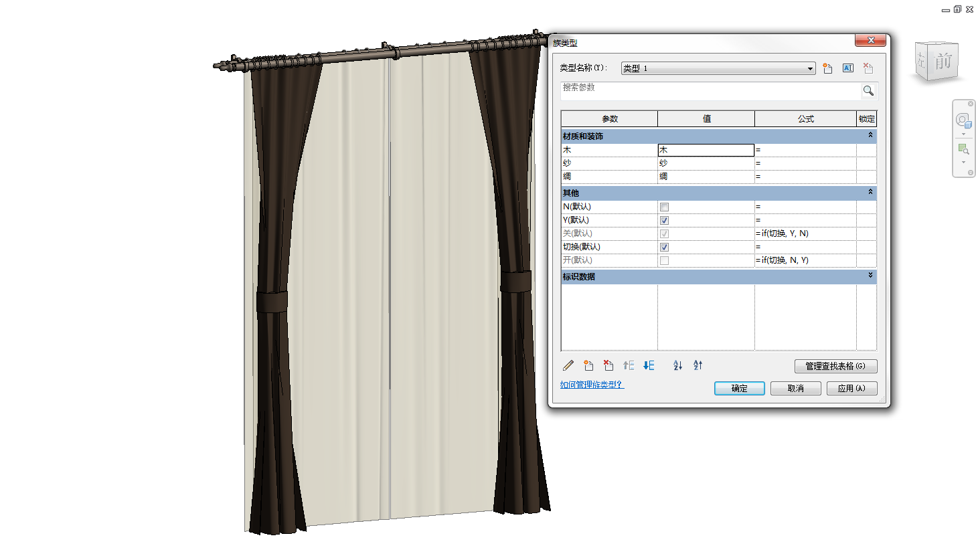
Task: Click the 开(默认) checkbox
Action: coord(664,261)
